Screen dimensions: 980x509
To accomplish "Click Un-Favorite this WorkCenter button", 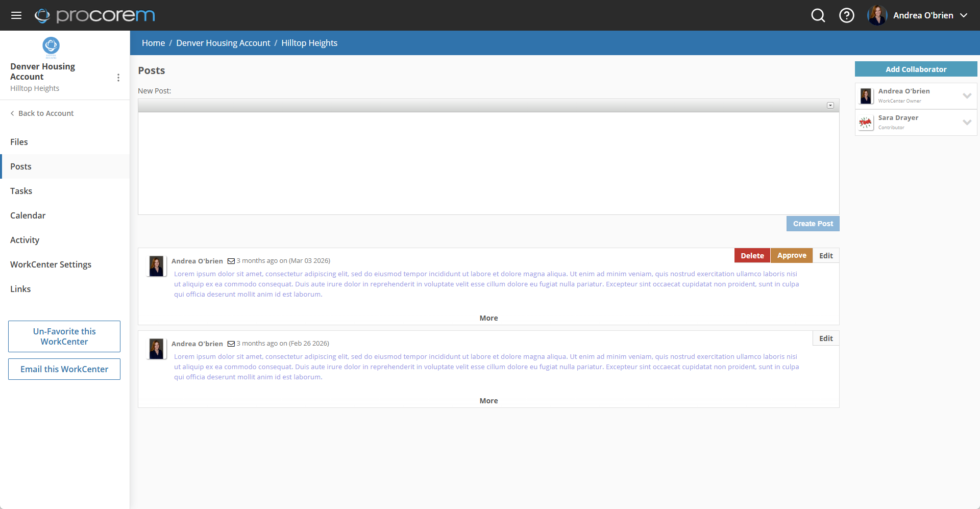I will (x=64, y=336).
